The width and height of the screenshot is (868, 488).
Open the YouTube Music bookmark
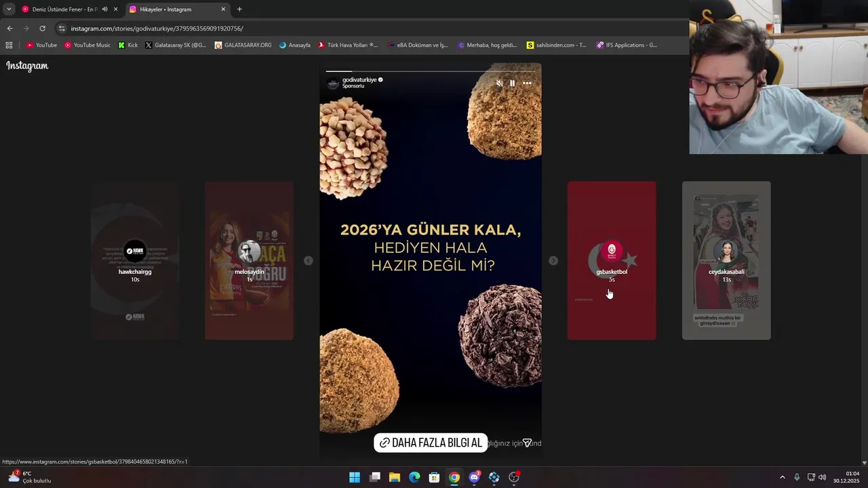(x=87, y=45)
